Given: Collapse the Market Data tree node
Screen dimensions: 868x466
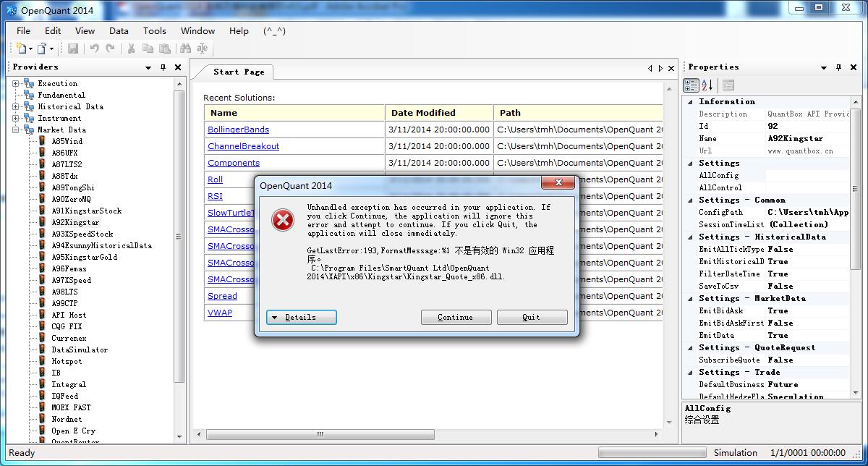Looking at the screenshot, I should tap(16, 130).
